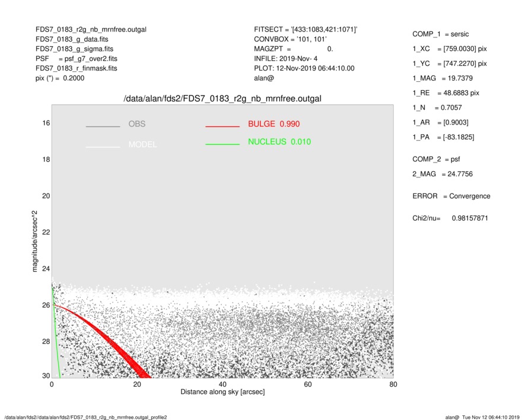Select the pix (") = 0.2000 value
Image resolution: width=525 pixels, height=420 pixels.
pyautogui.click(x=60, y=78)
